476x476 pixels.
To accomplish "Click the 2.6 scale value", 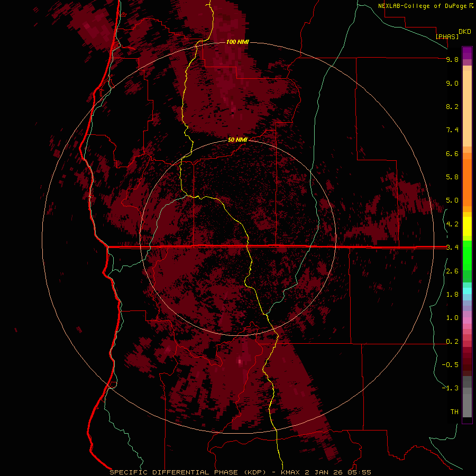I will [452, 271].
